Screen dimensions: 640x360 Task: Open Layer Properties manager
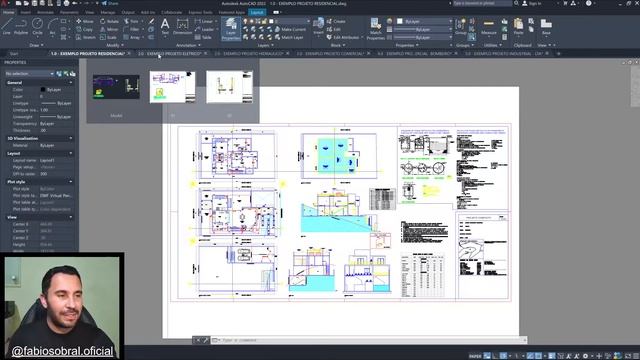231,29
